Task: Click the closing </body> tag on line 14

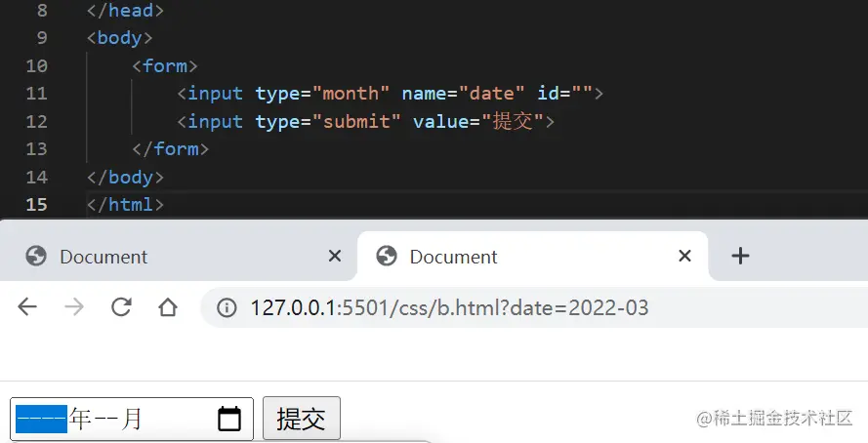Action: pyautogui.click(x=125, y=177)
